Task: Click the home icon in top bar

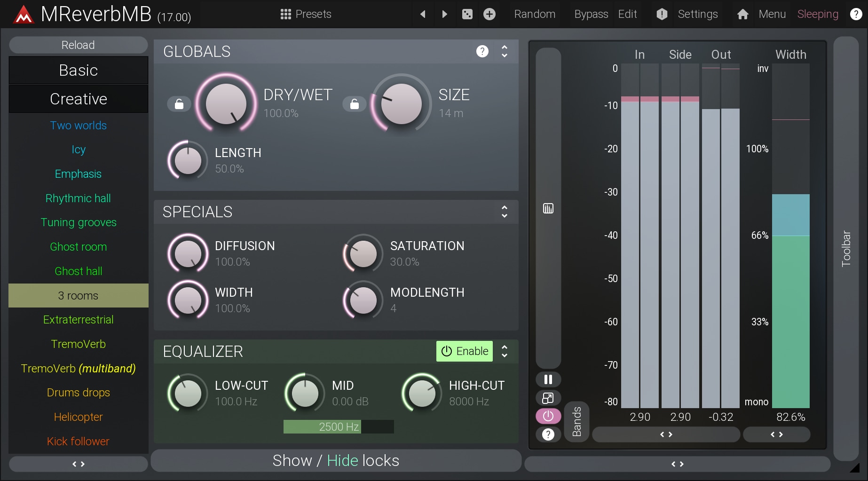Action: tap(743, 14)
